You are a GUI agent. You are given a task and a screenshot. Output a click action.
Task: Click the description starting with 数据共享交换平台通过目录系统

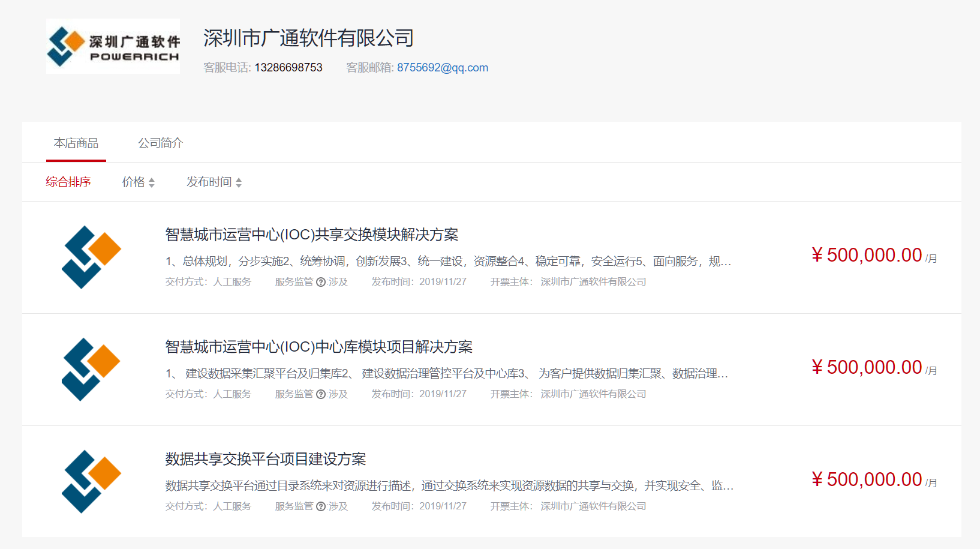[450, 485]
